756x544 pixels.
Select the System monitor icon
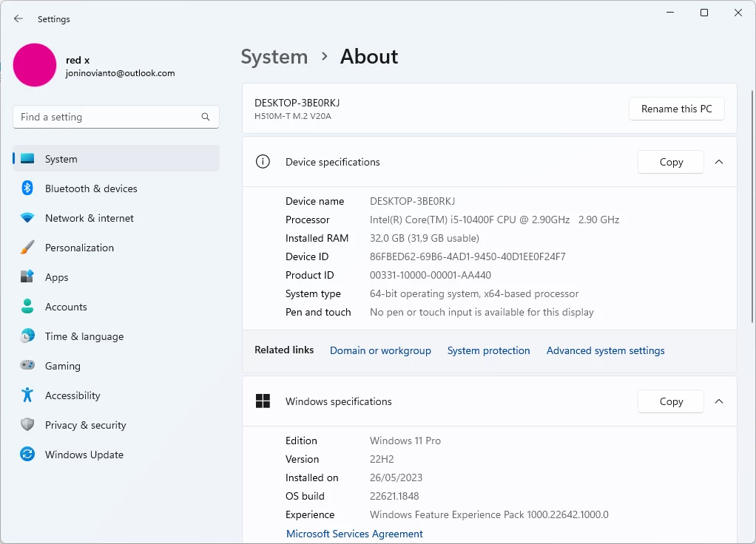pyautogui.click(x=27, y=158)
